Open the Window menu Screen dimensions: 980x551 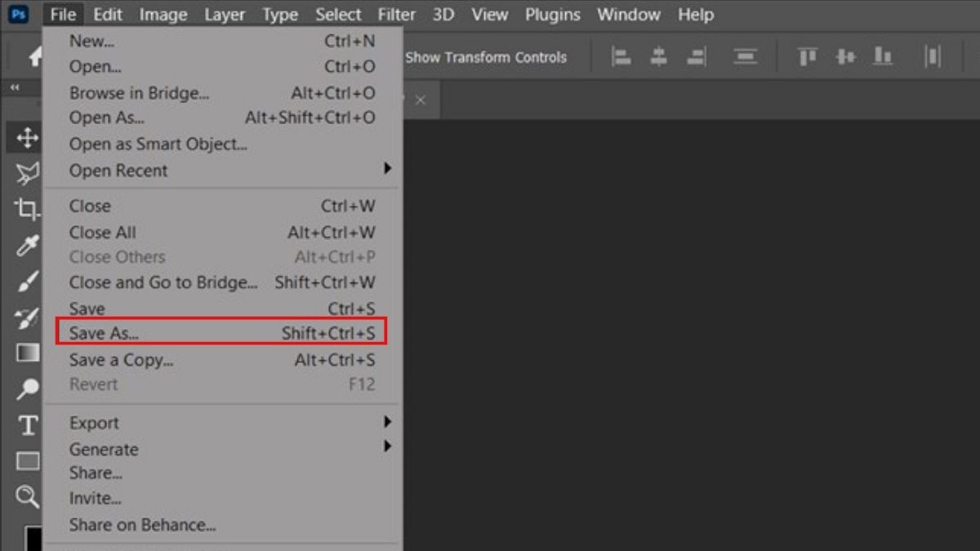[x=629, y=14]
